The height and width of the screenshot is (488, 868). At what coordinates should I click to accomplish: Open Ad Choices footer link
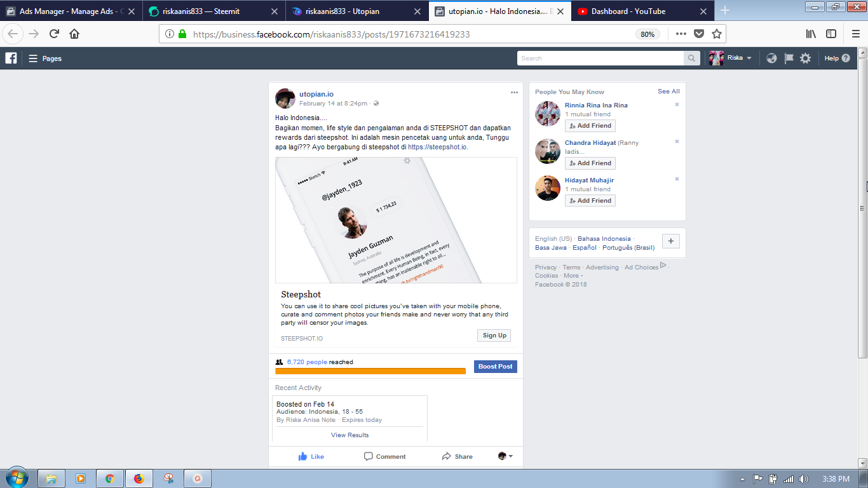pos(645,267)
